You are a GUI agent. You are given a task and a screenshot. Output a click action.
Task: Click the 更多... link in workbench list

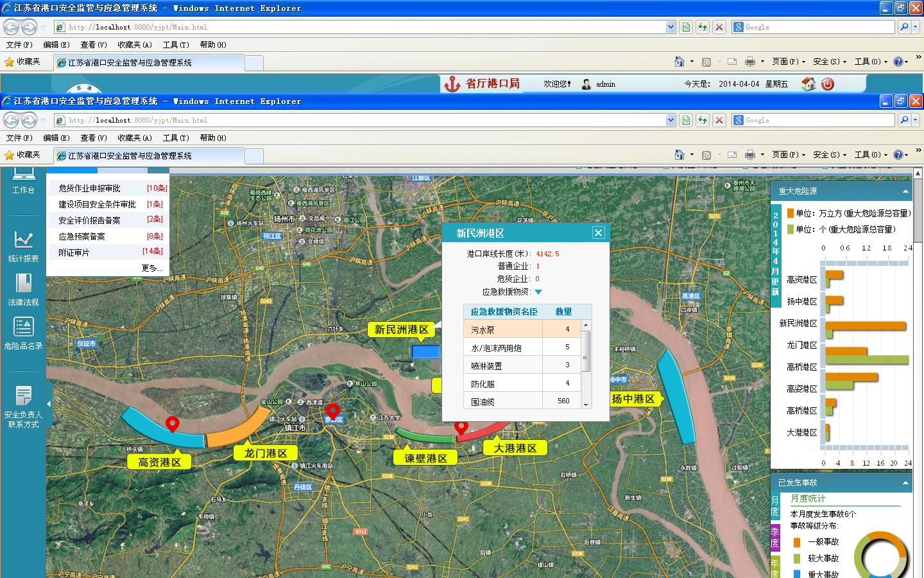(x=151, y=268)
